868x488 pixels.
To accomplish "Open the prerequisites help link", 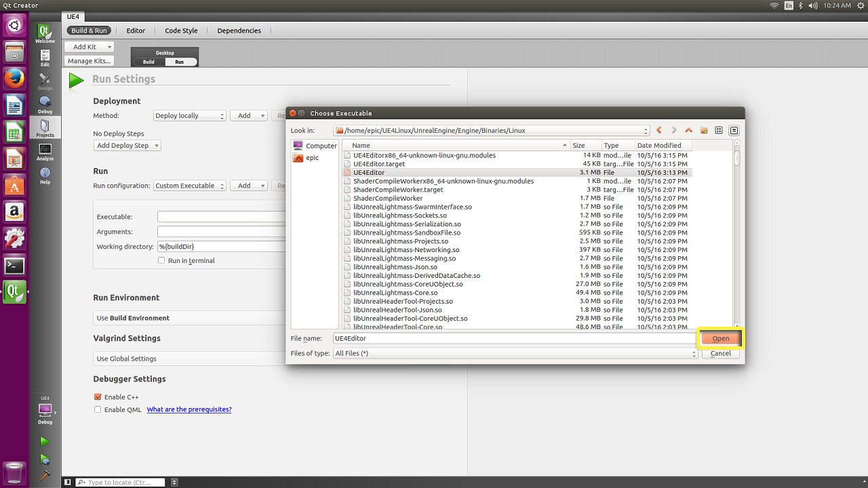I will click(x=189, y=409).
